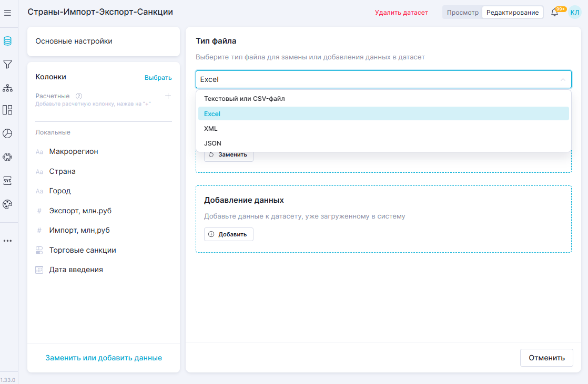Screen dimensions: 588x384
Task: Click the puzzle piece plugins icon
Action: (7, 157)
